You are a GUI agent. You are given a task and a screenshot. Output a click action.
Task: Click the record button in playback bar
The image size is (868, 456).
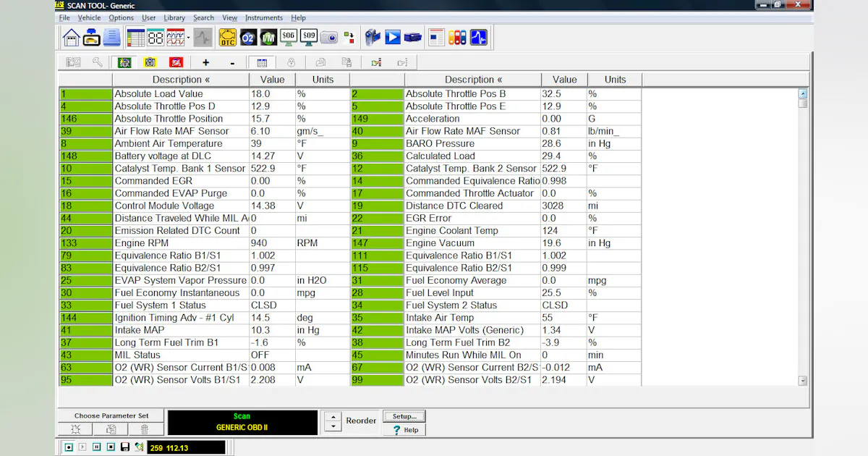pyautogui.click(x=69, y=447)
